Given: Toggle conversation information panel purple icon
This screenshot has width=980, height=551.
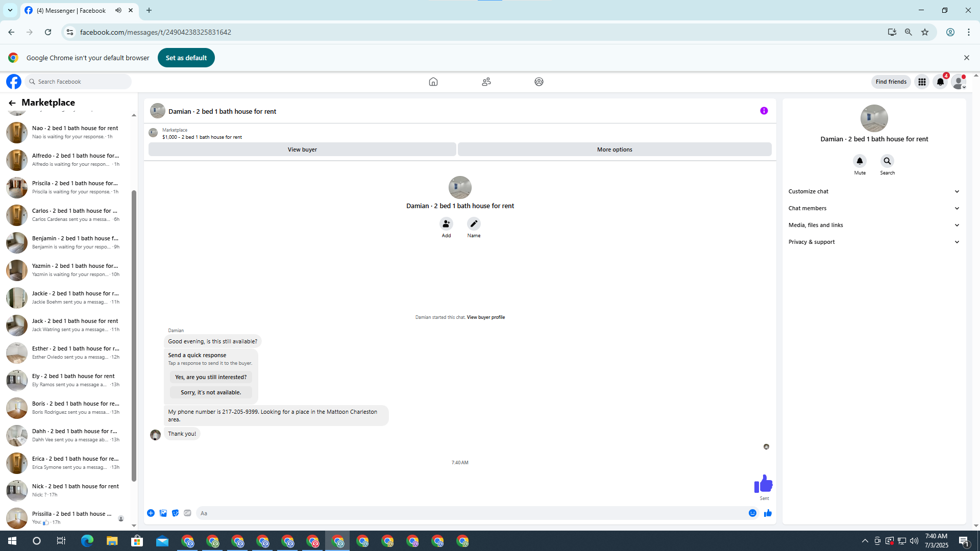Looking at the screenshot, I should [764, 111].
